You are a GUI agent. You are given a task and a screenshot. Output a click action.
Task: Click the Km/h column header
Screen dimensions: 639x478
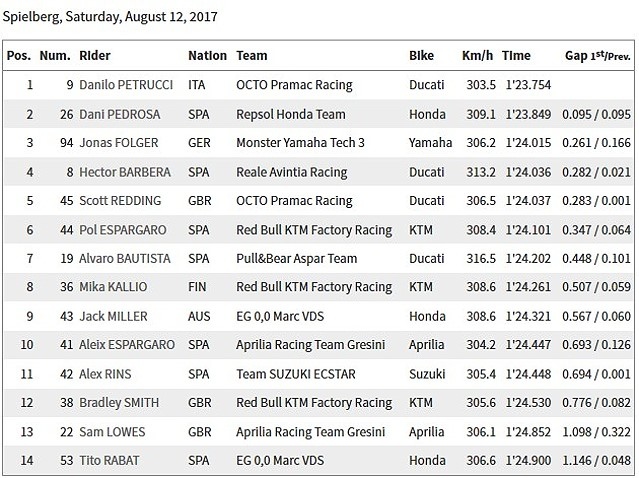(x=476, y=56)
